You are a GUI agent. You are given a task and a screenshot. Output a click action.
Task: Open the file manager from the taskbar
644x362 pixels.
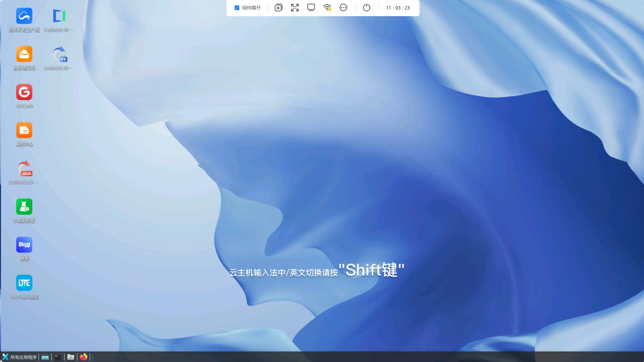click(x=70, y=357)
